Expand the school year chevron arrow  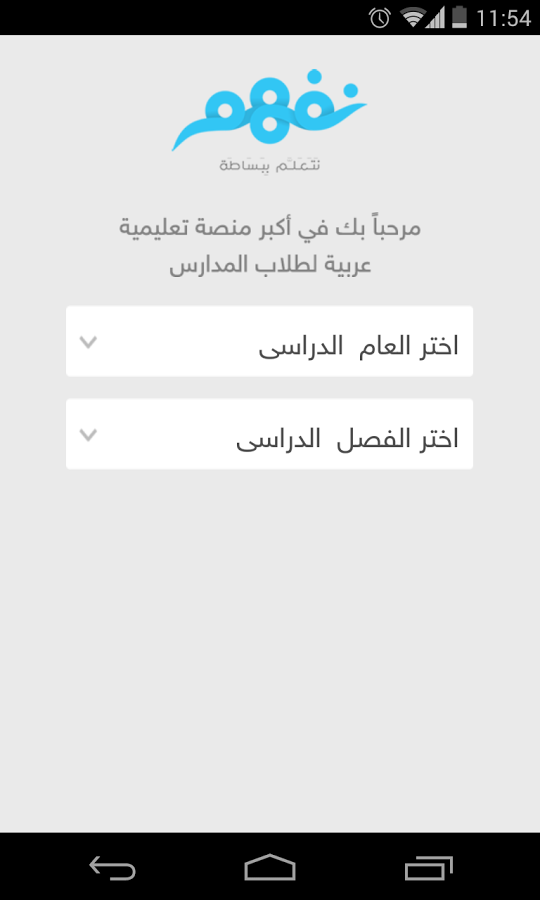pyautogui.click(x=88, y=343)
